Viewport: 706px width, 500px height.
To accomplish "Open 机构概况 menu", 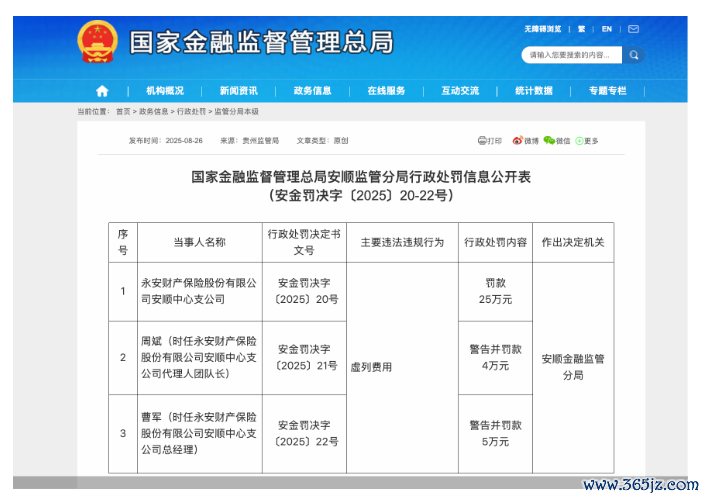I will point(165,91).
